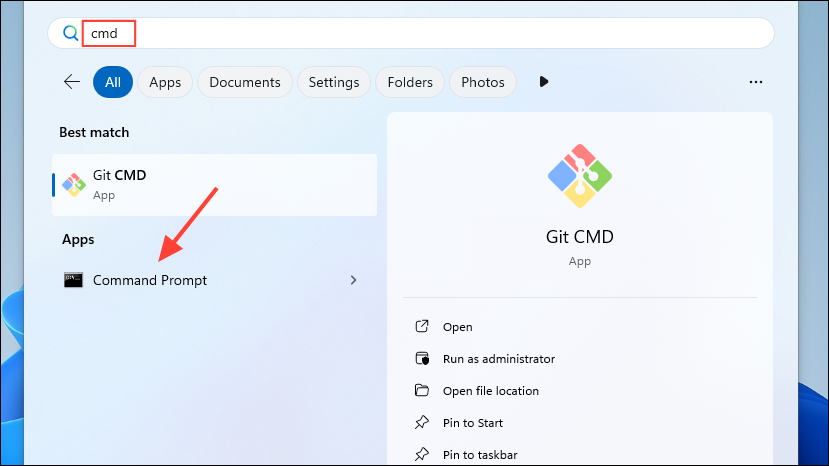Select the Folders filter tab
This screenshot has width=829, height=466.
point(410,82)
